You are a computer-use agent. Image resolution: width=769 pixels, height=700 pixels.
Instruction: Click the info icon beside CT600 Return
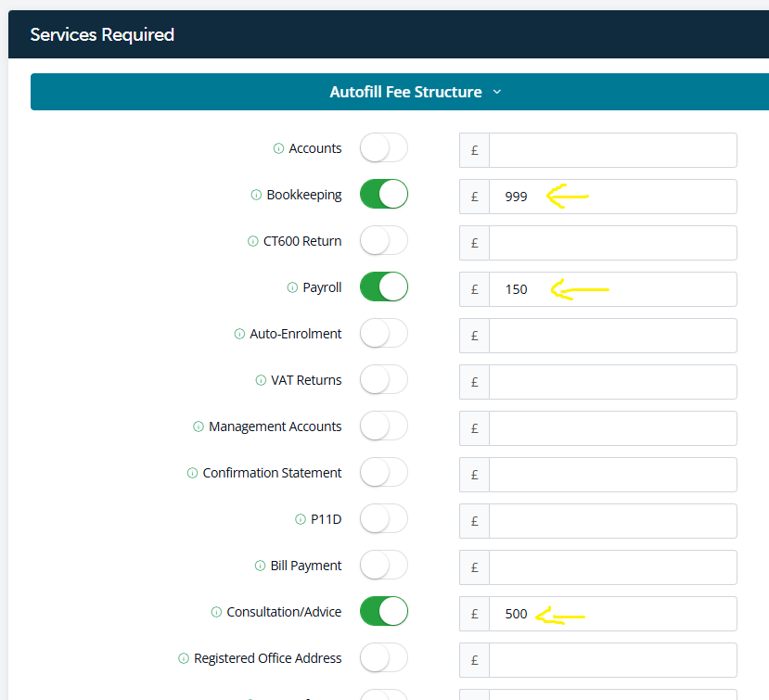252,241
